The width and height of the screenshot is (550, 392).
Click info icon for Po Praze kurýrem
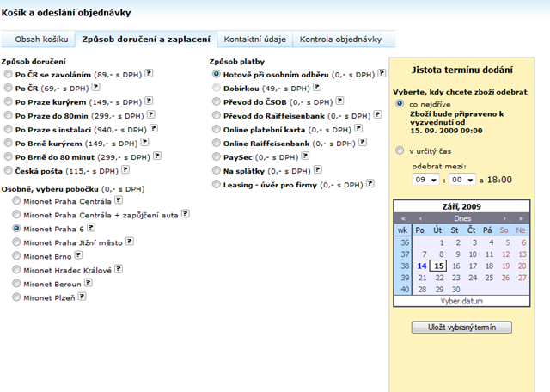tap(149, 101)
